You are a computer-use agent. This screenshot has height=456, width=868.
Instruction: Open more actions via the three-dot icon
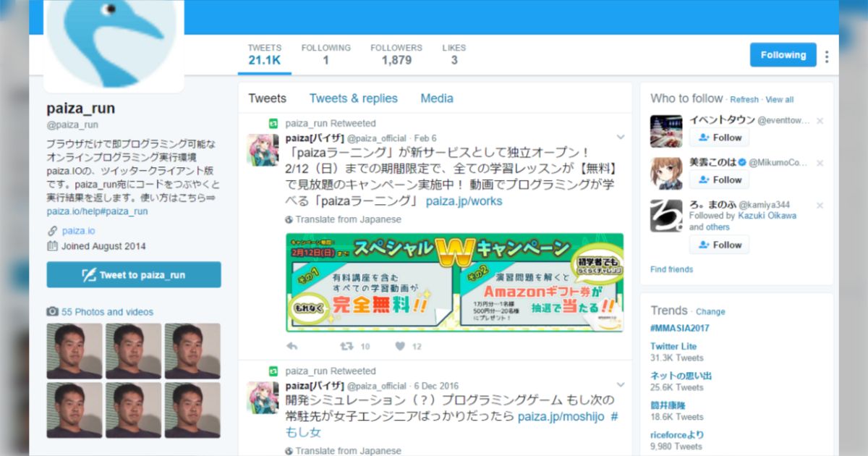pos(827,54)
